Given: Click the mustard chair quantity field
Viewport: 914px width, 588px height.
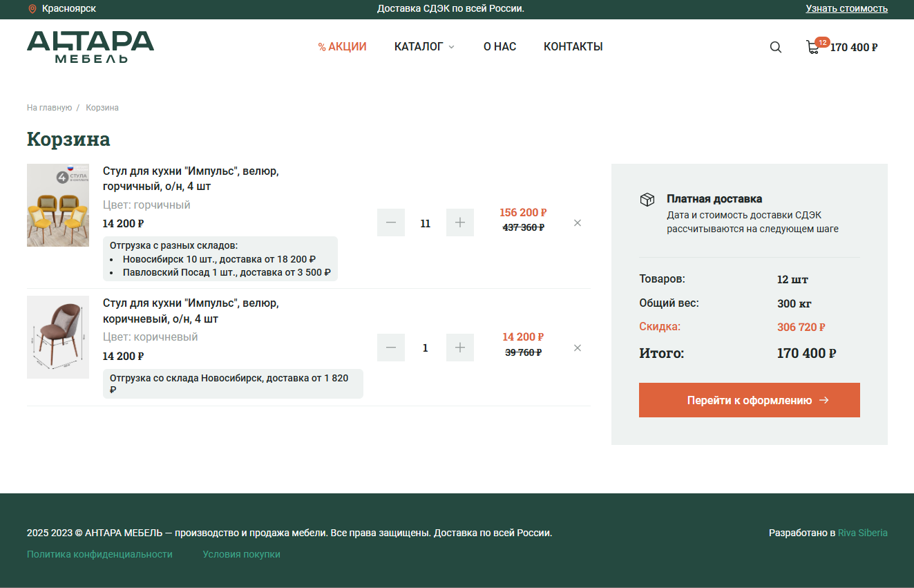Looking at the screenshot, I should (x=426, y=223).
